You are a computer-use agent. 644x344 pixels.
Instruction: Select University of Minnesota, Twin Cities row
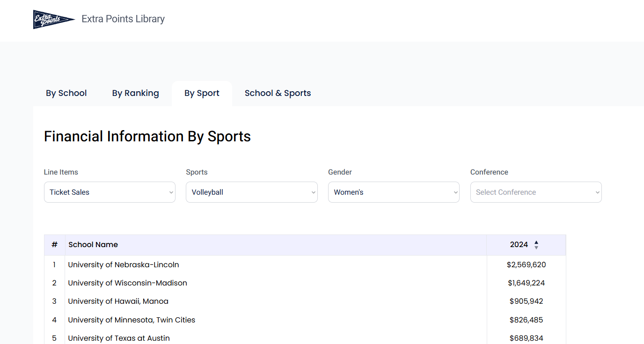click(x=305, y=320)
